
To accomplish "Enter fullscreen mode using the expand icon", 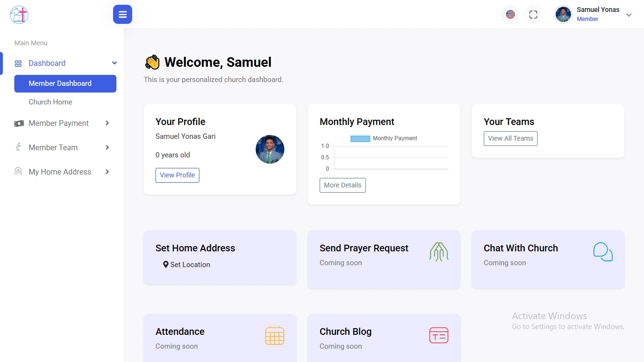I will point(533,14).
